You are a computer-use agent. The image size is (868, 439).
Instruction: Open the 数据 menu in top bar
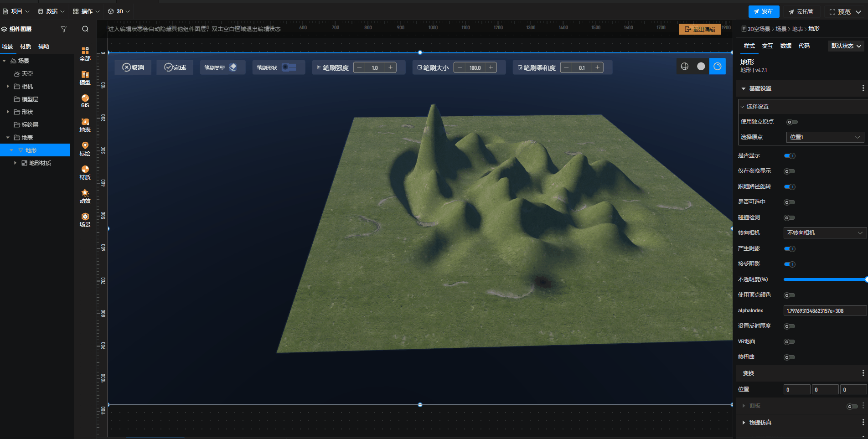(51, 11)
